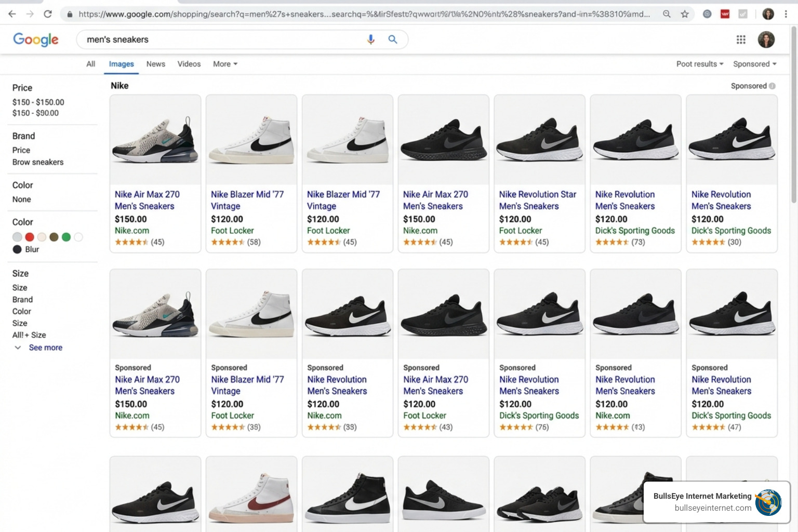Open bullseyeinternet.com link in the popup
798x532 pixels.
coord(713,508)
